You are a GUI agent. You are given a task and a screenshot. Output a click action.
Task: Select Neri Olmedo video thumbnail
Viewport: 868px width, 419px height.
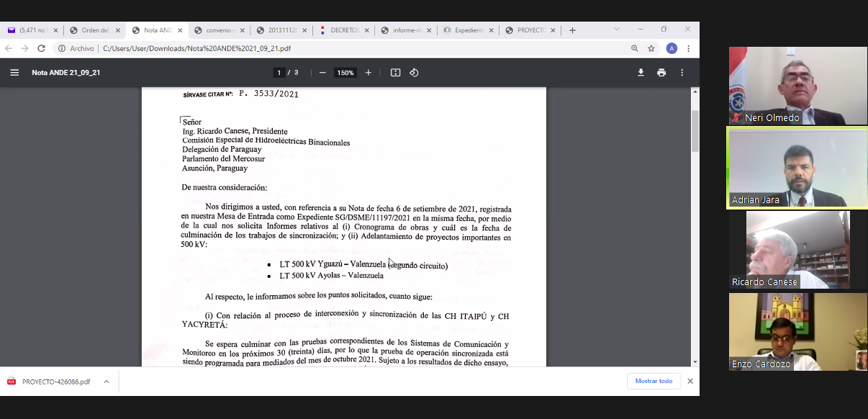coord(798,86)
